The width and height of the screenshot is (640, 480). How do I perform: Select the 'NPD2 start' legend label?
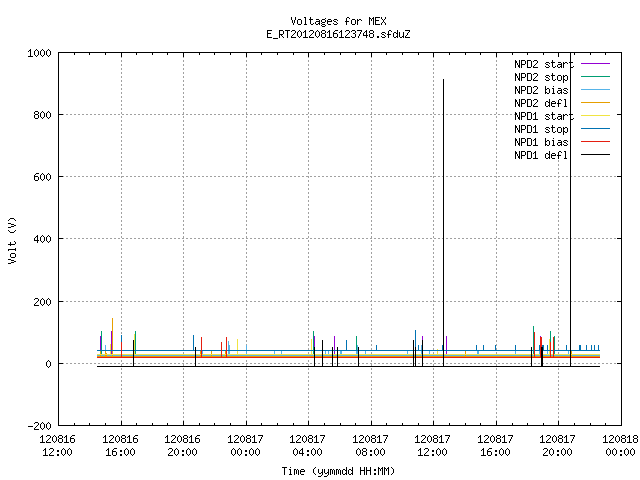pyautogui.click(x=544, y=64)
